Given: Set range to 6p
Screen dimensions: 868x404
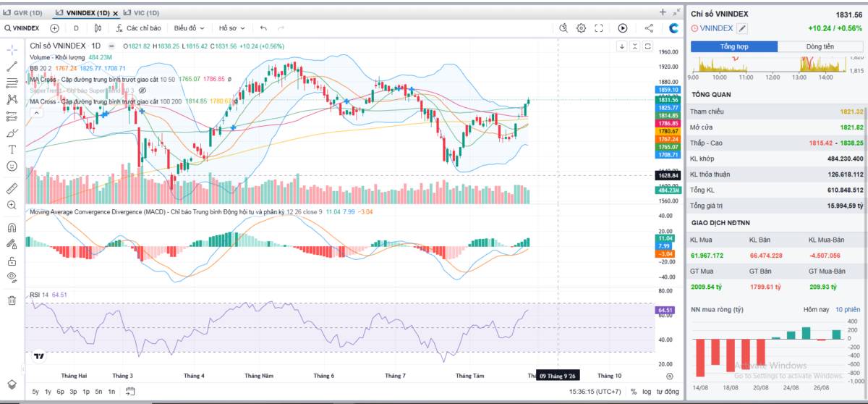Looking at the screenshot, I should (x=60, y=392).
